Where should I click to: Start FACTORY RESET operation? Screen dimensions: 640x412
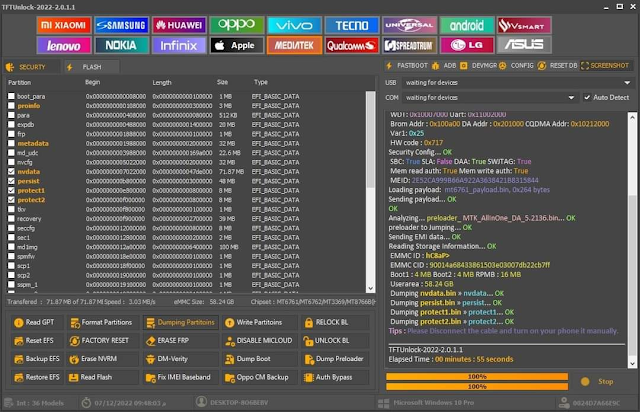pyautogui.click(x=103, y=341)
